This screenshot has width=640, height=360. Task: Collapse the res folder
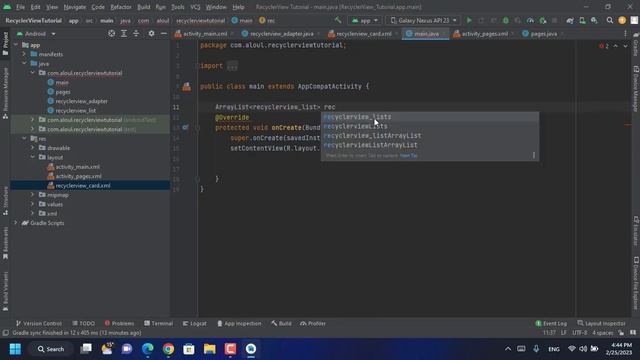click(x=24, y=139)
